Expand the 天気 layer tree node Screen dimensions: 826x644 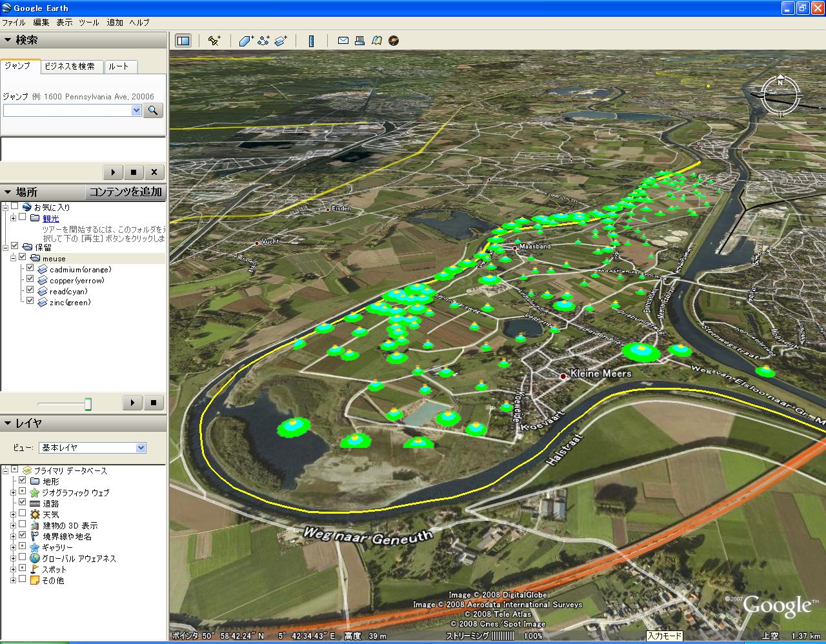tap(13, 514)
